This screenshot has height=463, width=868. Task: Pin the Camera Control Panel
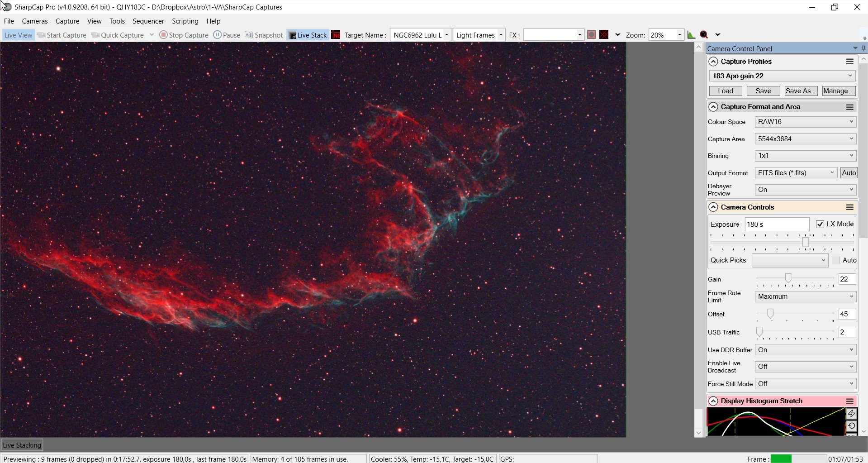coord(863,48)
